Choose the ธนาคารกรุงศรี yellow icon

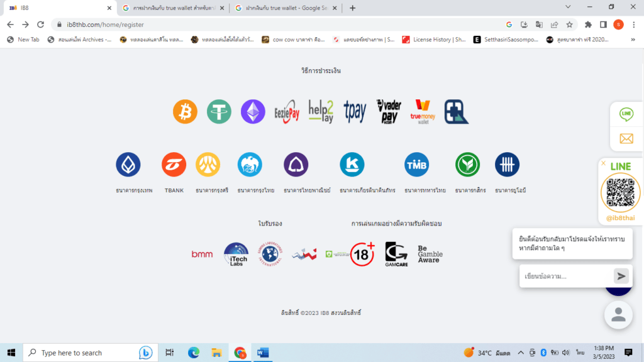[x=208, y=165]
